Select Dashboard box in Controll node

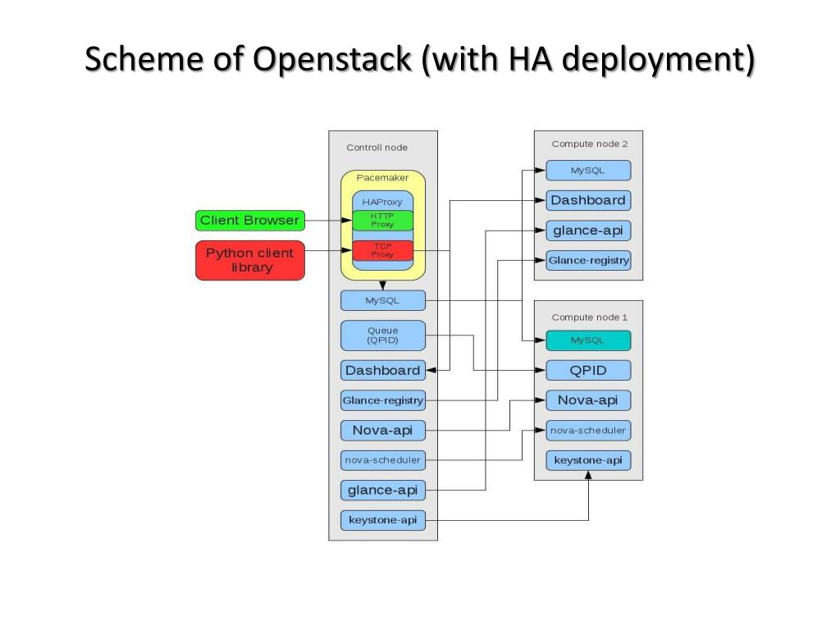point(383,370)
